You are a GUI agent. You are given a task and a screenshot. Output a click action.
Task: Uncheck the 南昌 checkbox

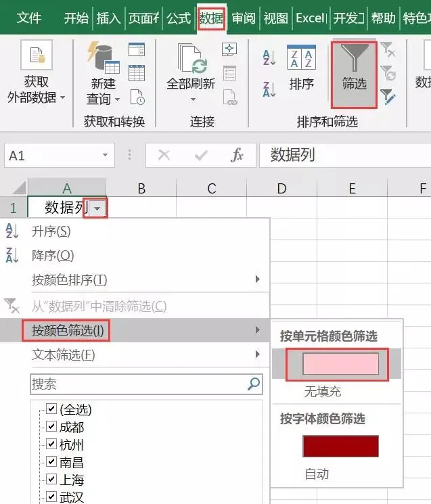pos(51,461)
